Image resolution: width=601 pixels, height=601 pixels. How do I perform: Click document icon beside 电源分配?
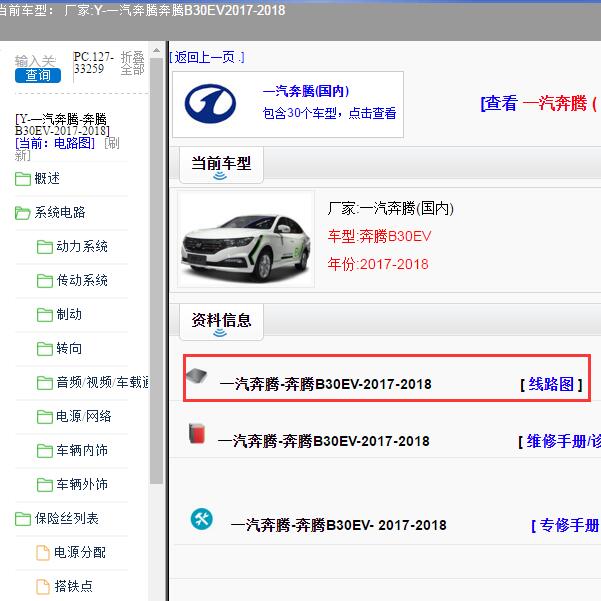pos(43,553)
